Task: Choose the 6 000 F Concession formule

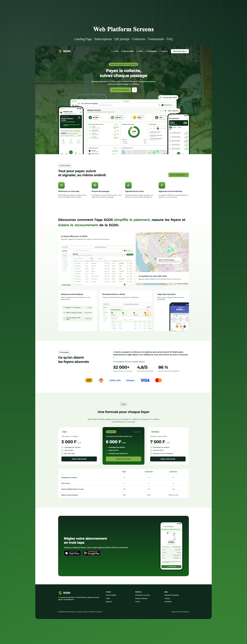Action: coord(123,459)
